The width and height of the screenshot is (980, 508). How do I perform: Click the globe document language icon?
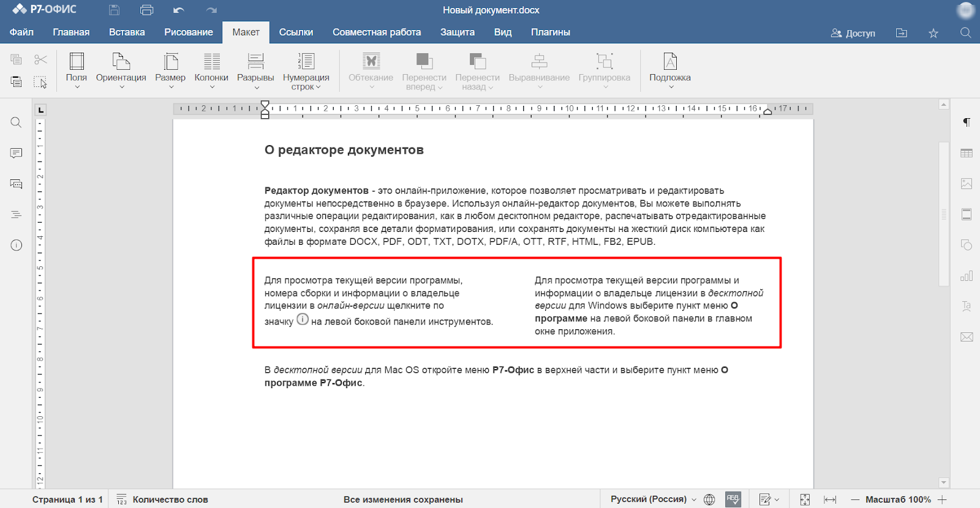tap(709, 499)
